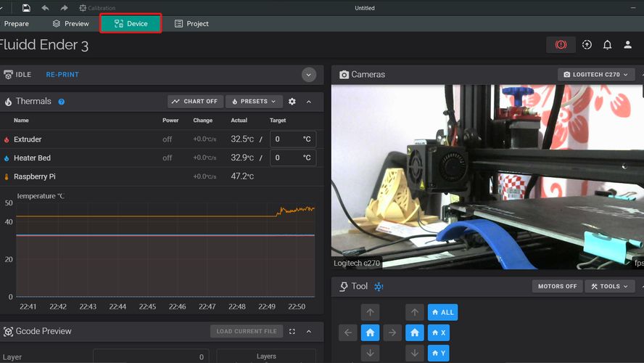Turn motors off in Tool panel
This screenshot has height=363, width=644.
point(557,286)
